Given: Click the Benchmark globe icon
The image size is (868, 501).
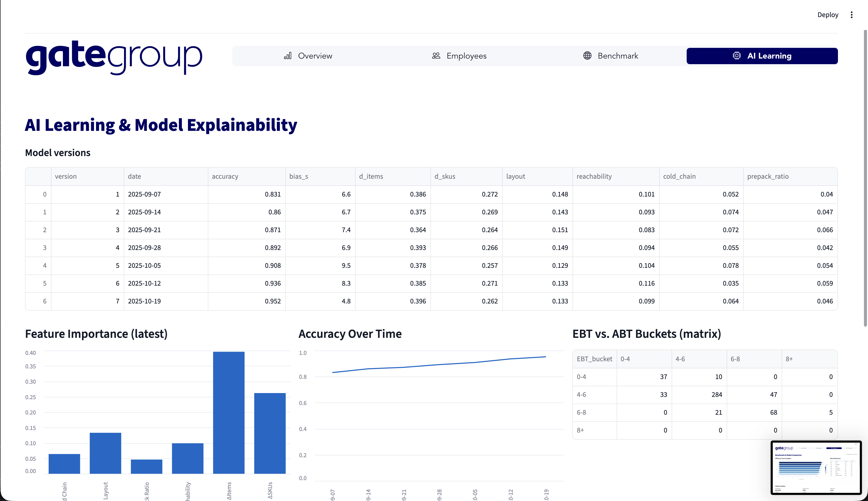Looking at the screenshot, I should [x=587, y=56].
